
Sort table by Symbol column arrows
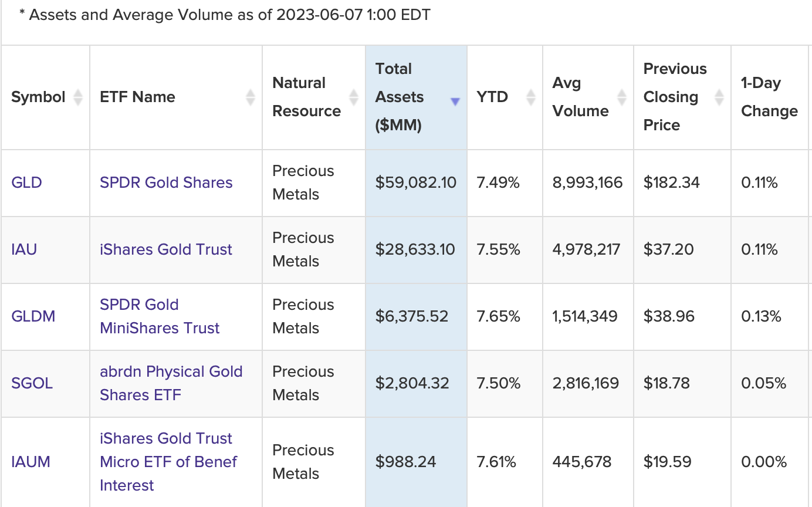pyautogui.click(x=77, y=97)
